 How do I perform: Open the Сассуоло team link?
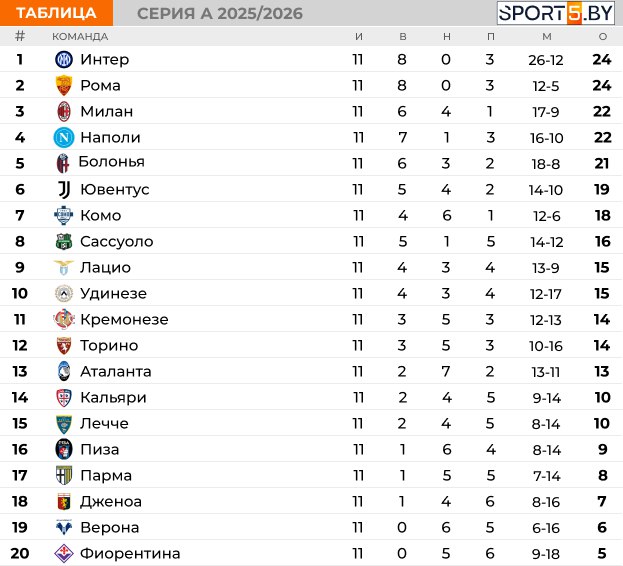tap(116, 241)
